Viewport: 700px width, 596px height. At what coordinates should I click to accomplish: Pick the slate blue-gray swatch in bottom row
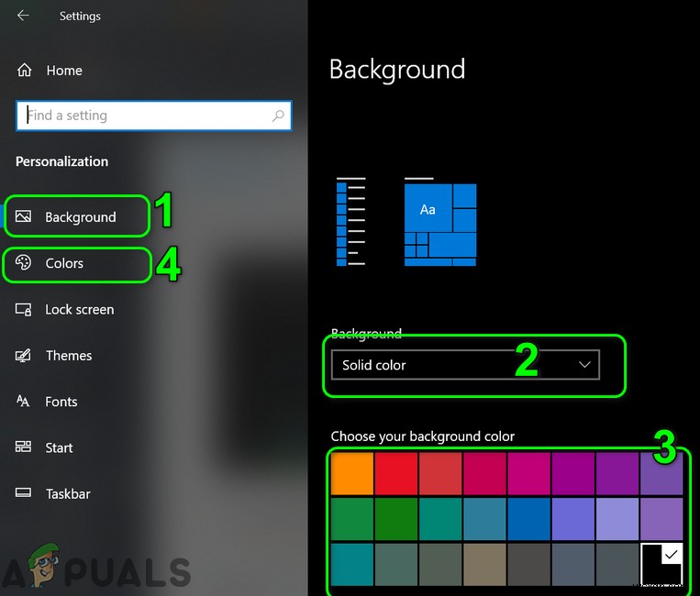tap(572, 564)
